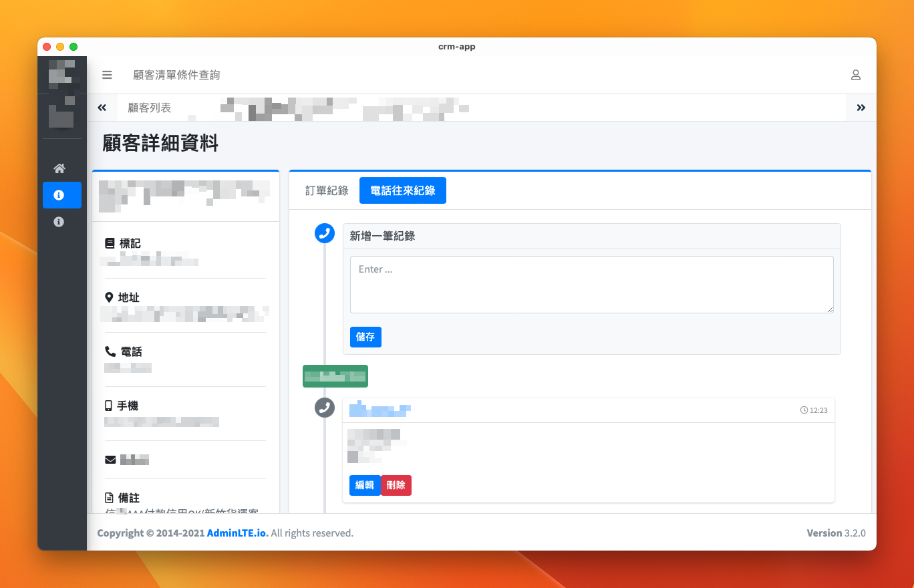The height and width of the screenshot is (588, 914).
Task: Open the lower info icon in sidebar
Action: [x=59, y=222]
